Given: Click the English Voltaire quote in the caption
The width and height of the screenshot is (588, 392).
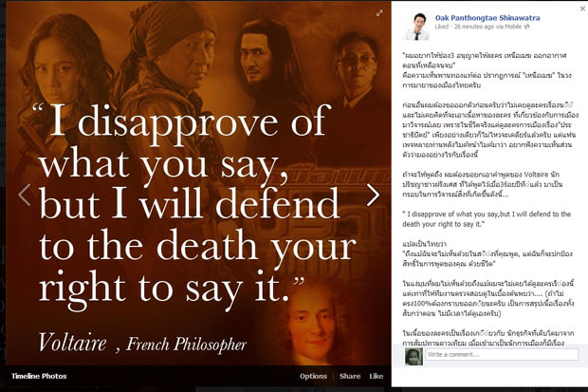Looking at the screenshot, I should 487,219.
